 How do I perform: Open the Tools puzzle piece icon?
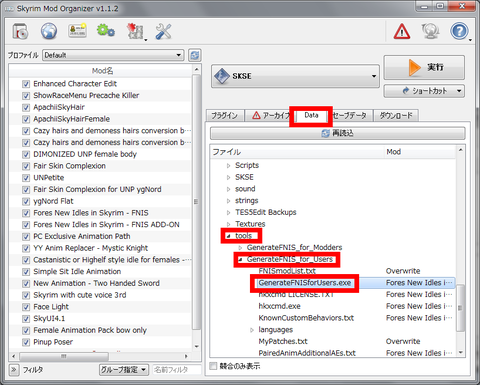click(x=135, y=32)
